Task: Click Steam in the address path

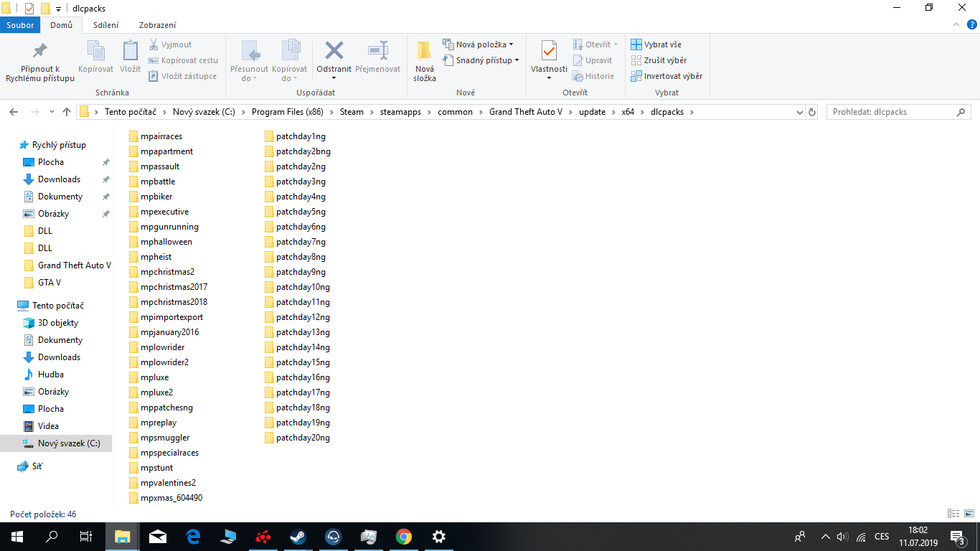Action: tap(352, 112)
